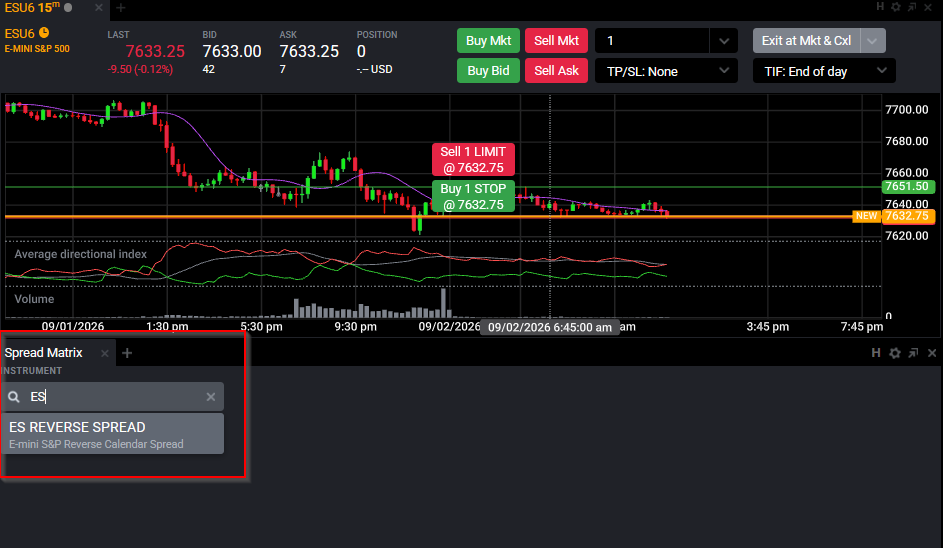This screenshot has height=548, width=943.
Task: Pop out the chart panel
Action: 912,7
